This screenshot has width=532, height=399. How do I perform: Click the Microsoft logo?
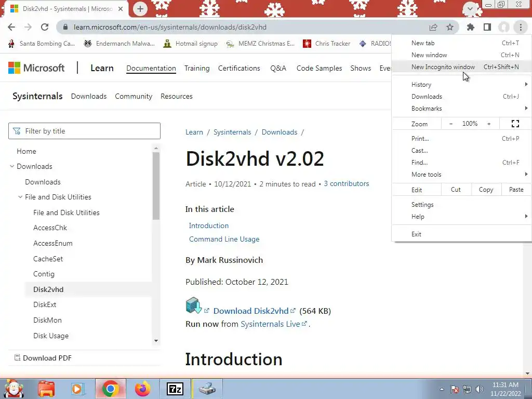tap(36, 68)
